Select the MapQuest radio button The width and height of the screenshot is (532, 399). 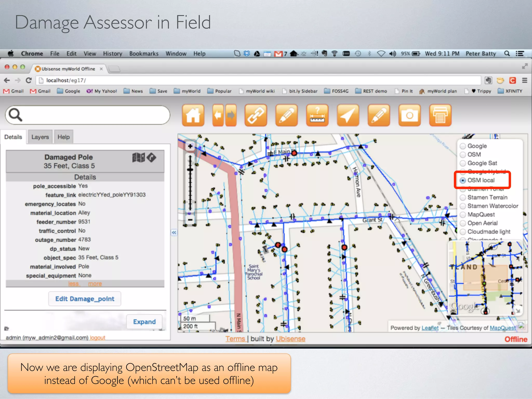point(463,215)
